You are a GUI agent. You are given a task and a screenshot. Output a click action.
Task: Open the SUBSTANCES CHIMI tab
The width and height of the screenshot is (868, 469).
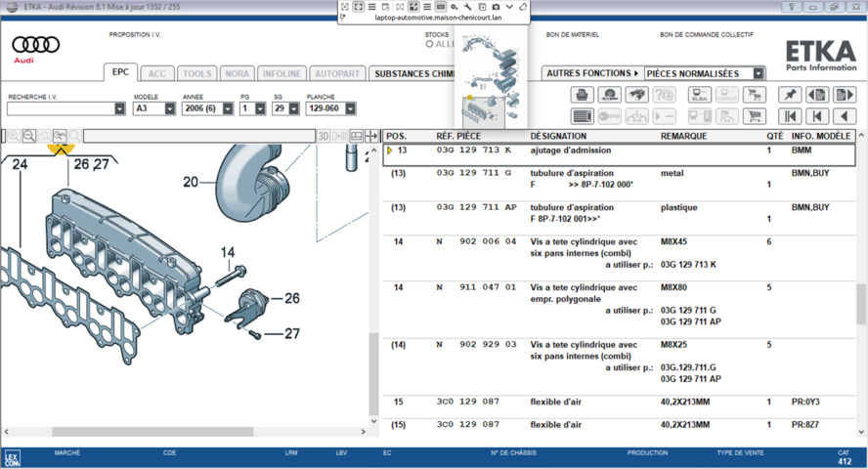[x=412, y=73]
